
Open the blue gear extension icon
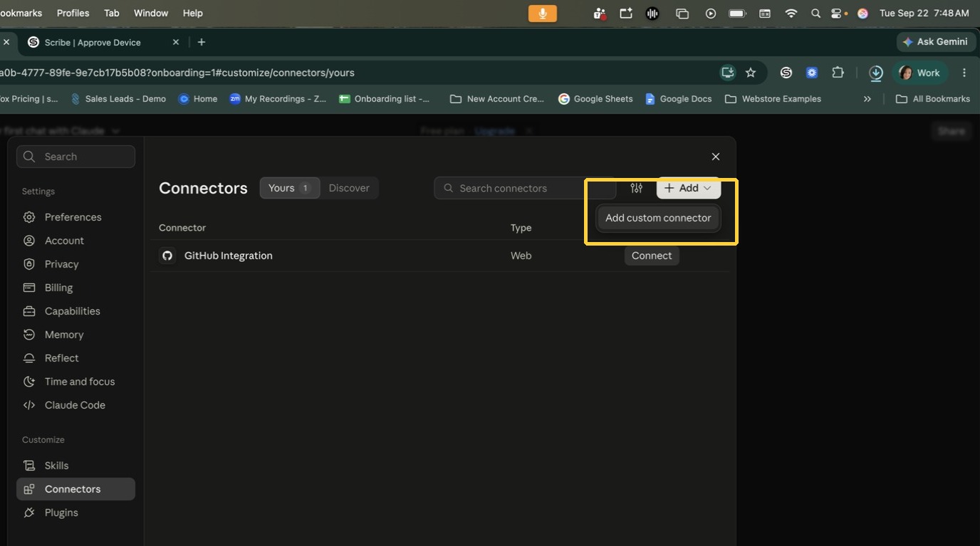[x=812, y=73]
